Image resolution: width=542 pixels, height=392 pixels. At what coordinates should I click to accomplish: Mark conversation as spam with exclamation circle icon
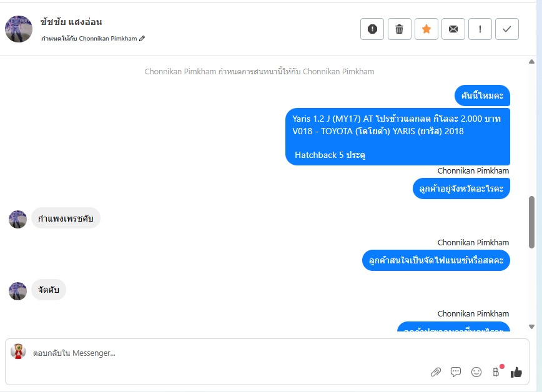(x=372, y=29)
